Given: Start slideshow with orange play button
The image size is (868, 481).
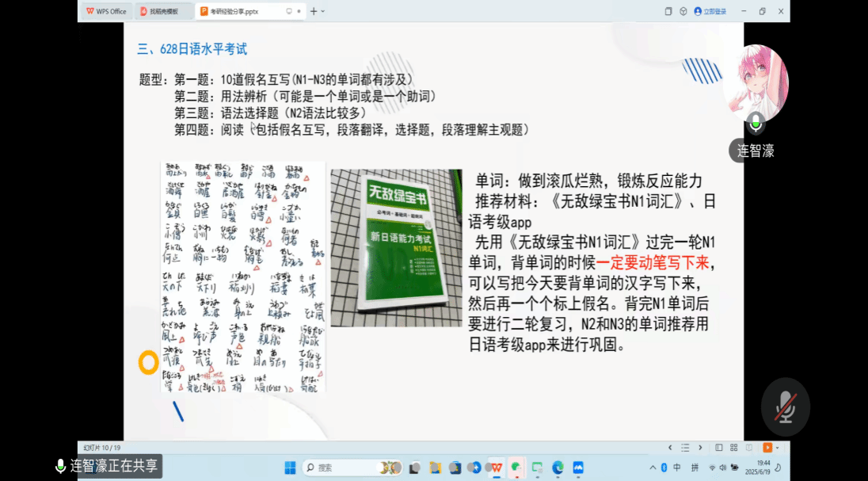Looking at the screenshot, I should [x=767, y=448].
